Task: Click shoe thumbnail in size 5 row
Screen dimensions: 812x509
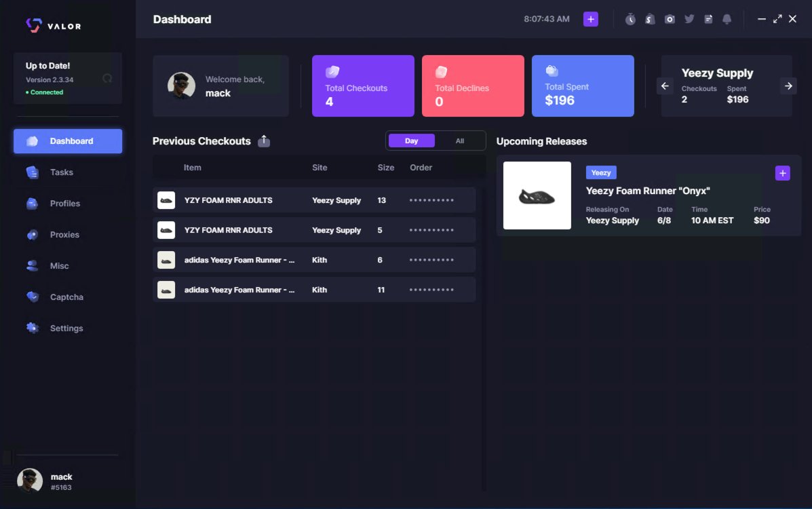Action: pyautogui.click(x=166, y=230)
